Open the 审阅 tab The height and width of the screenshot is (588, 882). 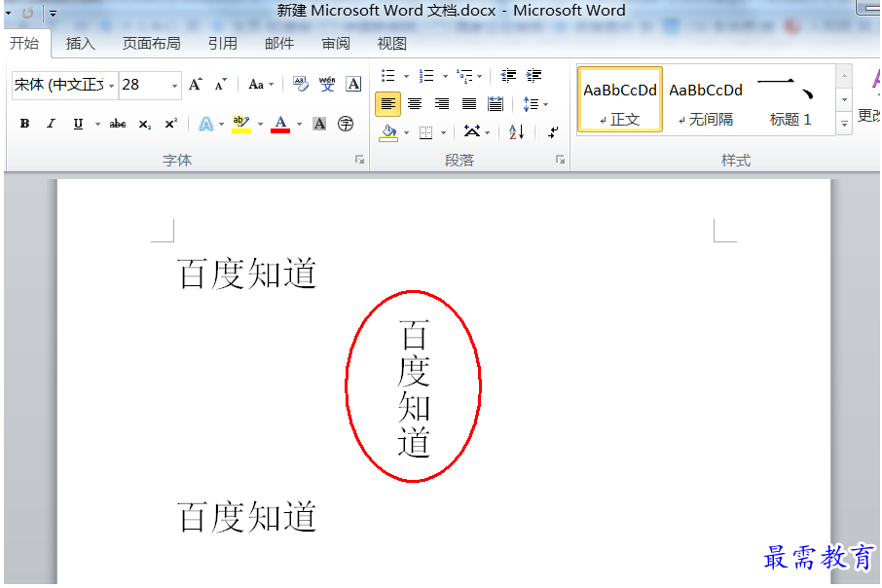pyautogui.click(x=336, y=44)
